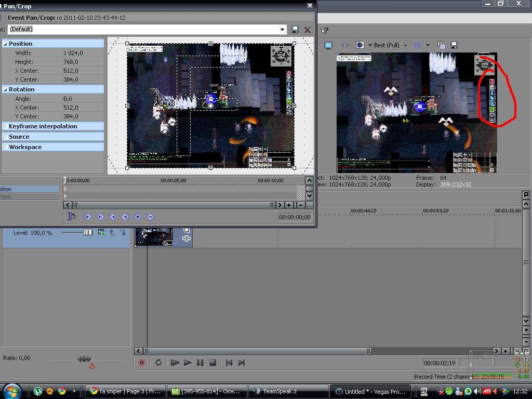Open Event Pan/Crop on the timeline clip
532x399 pixels.
coord(187,230)
